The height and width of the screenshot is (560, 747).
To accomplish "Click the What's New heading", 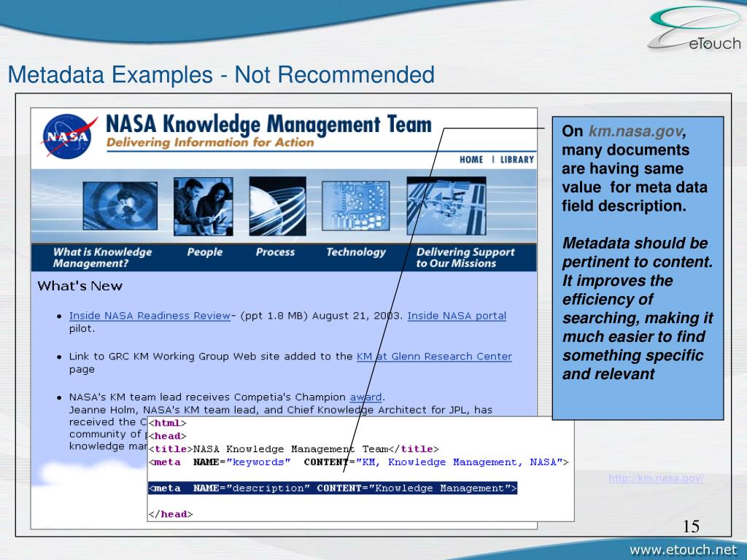I will click(x=80, y=286).
